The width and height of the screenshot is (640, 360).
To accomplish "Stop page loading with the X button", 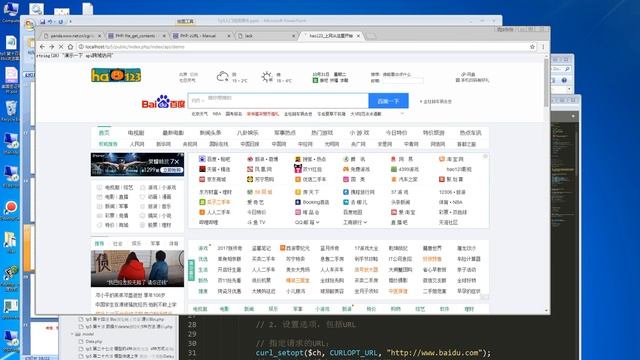I will click(x=61, y=47).
